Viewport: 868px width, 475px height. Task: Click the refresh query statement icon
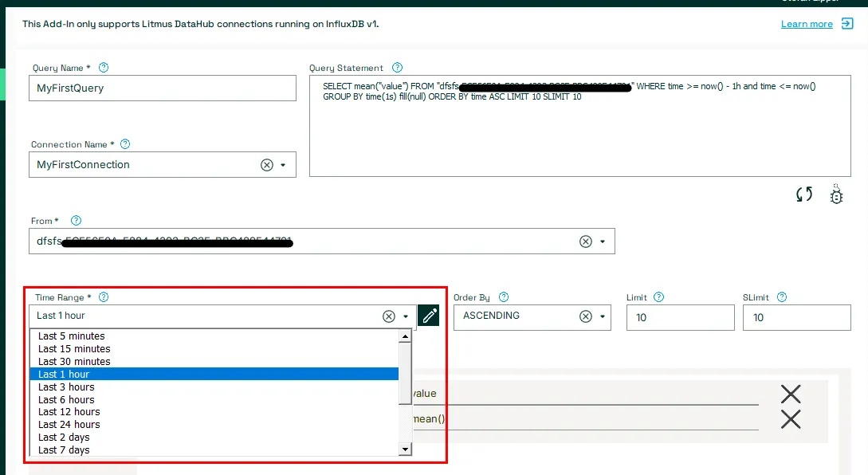(x=803, y=194)
